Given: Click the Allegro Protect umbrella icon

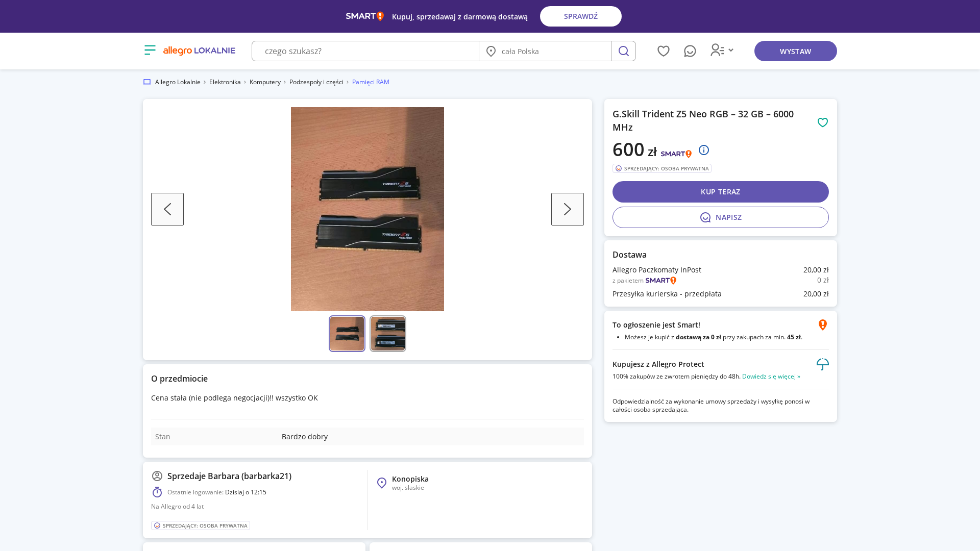Looking at the screenshot, I should tap(823, 364).
